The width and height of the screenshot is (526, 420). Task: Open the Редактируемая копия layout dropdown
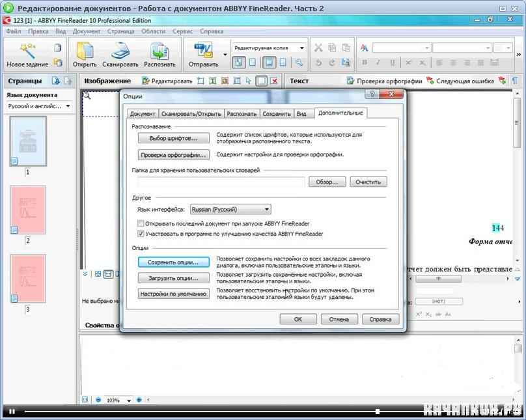point(268,48)
